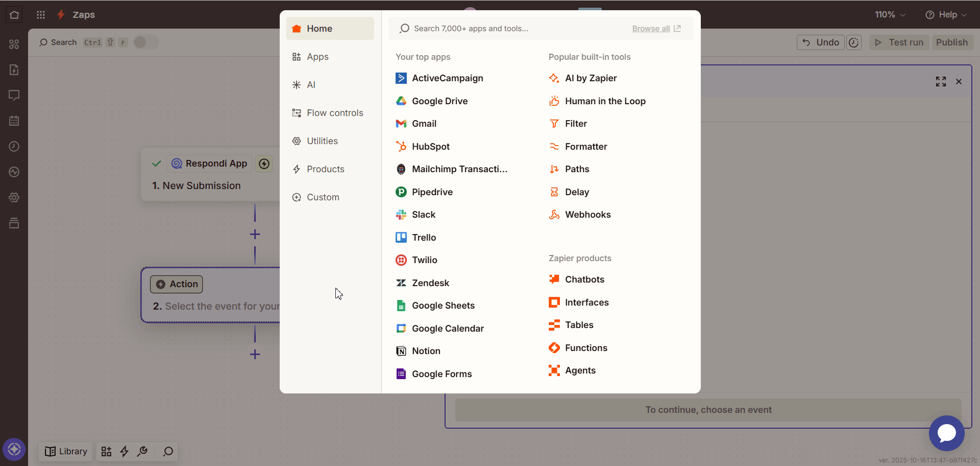Click the Undo button

(821, 42)
